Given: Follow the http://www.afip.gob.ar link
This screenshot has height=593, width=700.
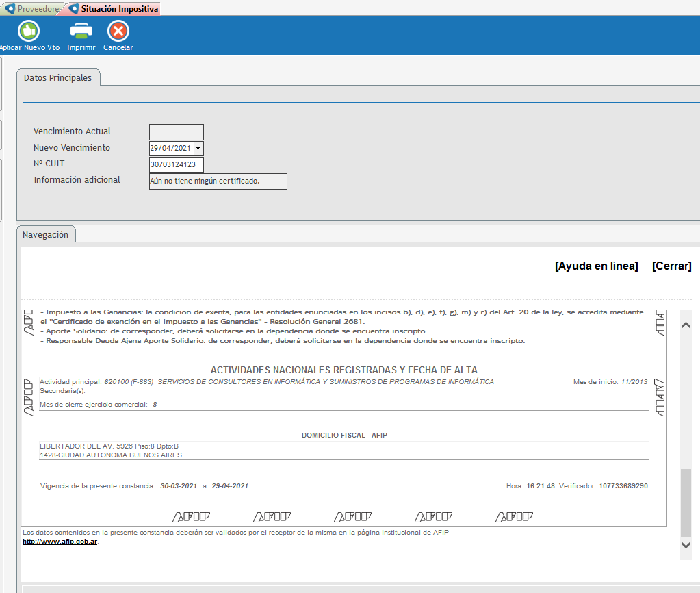Looking at the screenshot, I should pos(60,541).
